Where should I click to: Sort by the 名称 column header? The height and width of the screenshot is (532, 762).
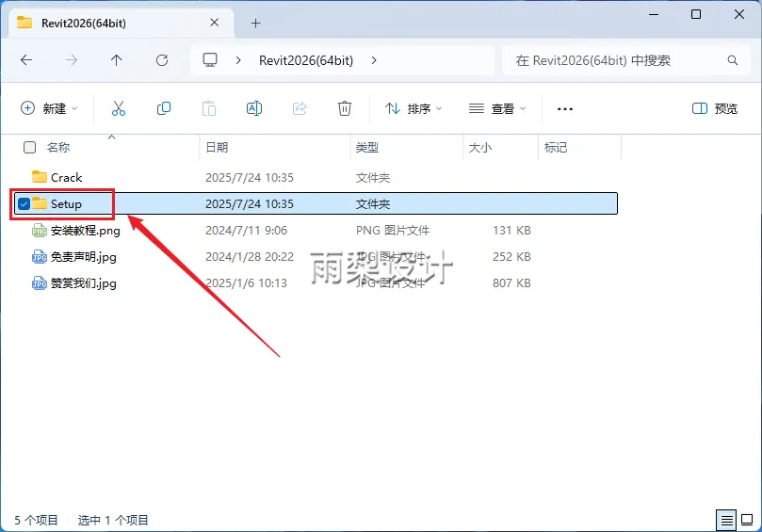tap(58, 147)
